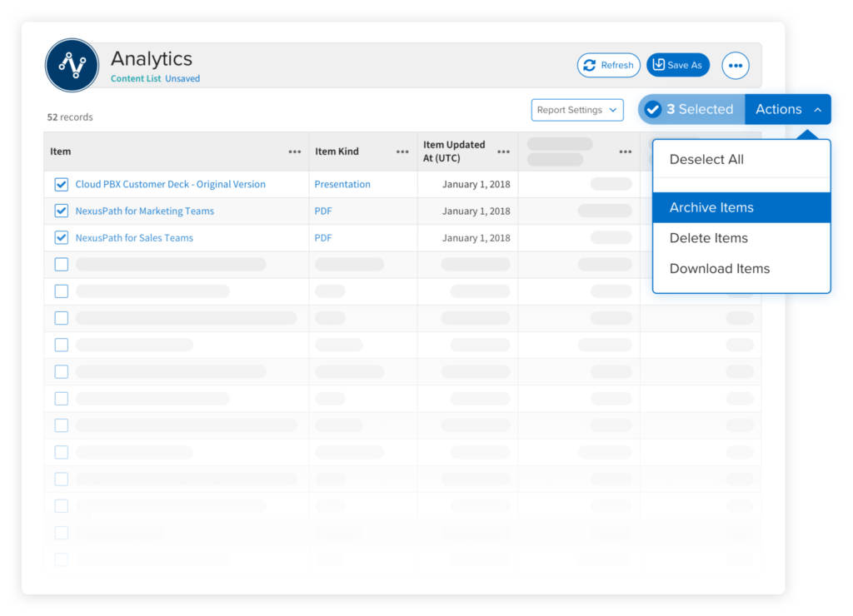Check the first empty row checkbox below NexusPath for Sales Teams

[61, 265]
